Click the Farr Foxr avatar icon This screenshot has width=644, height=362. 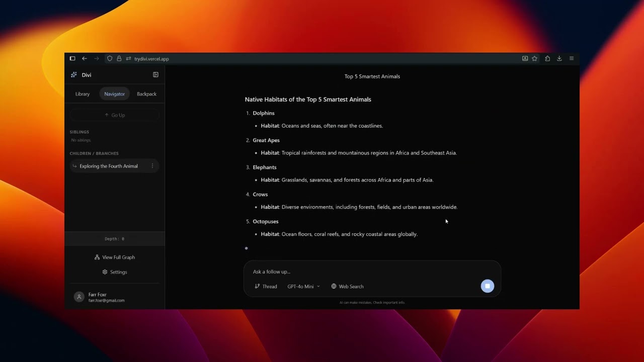[x=79, y=297]
